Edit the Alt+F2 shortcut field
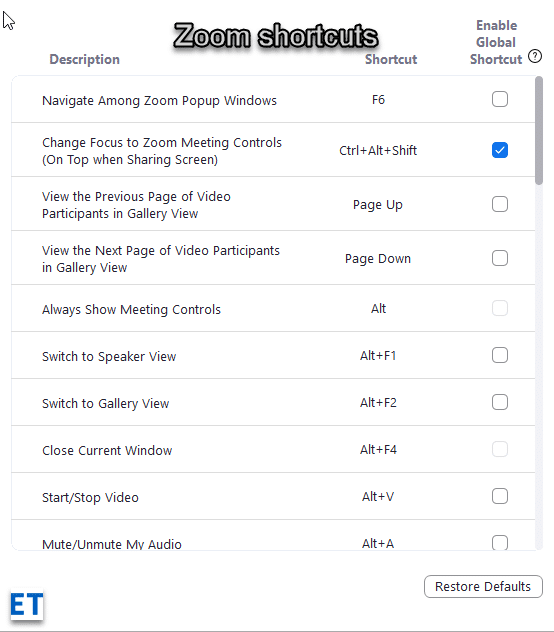Viewport: 554px width, 632px height. pos(378,403)
